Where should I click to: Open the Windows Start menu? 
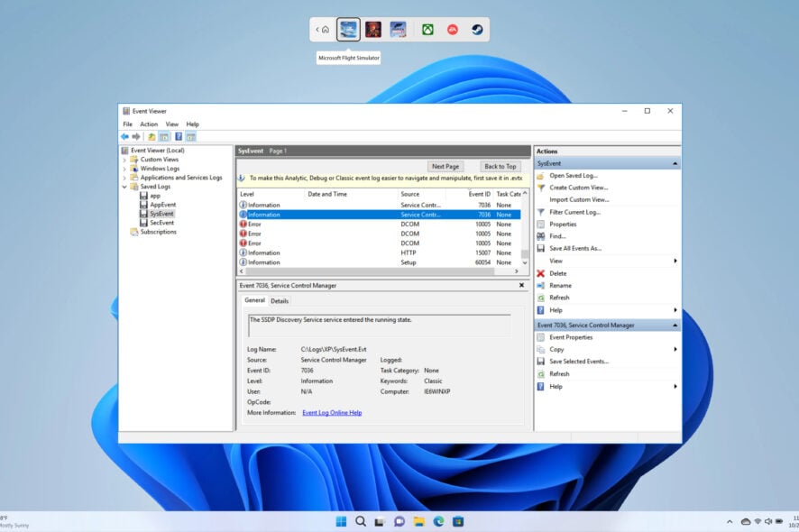[342, 521]
